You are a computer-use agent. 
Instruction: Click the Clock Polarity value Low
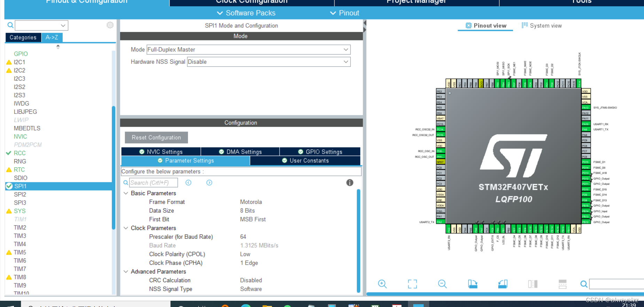coord(245,254)
